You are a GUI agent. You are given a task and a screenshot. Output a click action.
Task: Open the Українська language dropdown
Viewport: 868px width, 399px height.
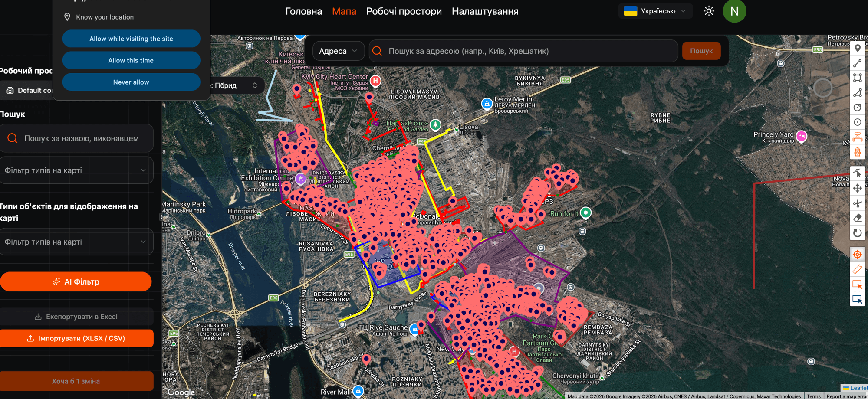(x=655, y=11)
